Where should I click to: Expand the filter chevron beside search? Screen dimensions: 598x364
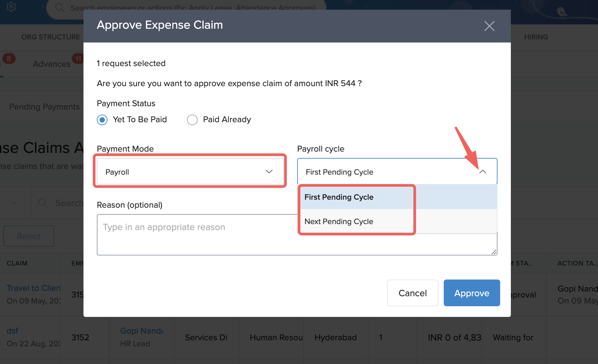tap(14, 203)
